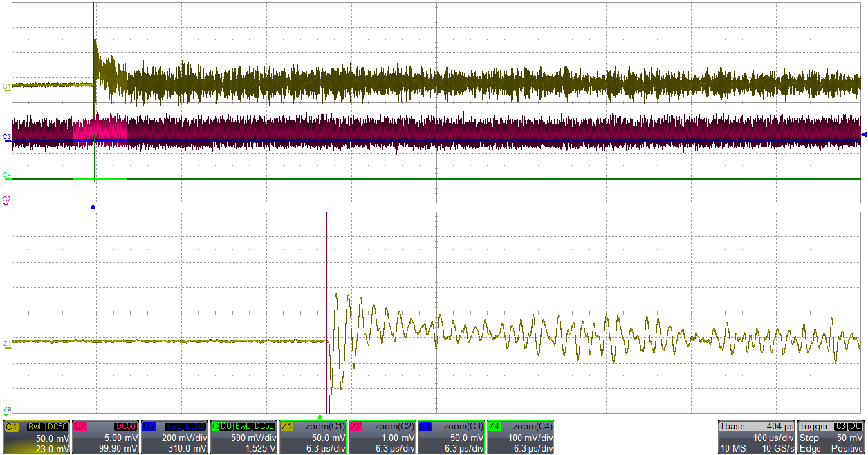The width and height of the screenshot is (868, 455).
Task: Click the -1.525 V offset in C4
Action: point(260,449)
